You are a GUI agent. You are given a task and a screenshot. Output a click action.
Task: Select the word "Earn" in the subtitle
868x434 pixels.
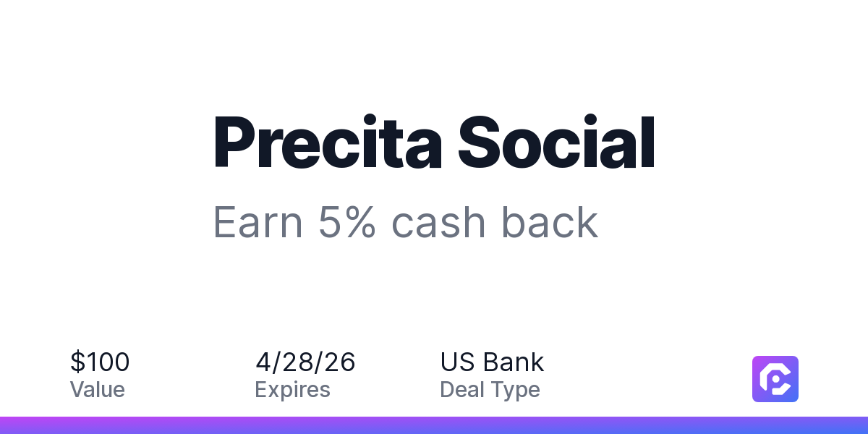[x=258, y=222]
